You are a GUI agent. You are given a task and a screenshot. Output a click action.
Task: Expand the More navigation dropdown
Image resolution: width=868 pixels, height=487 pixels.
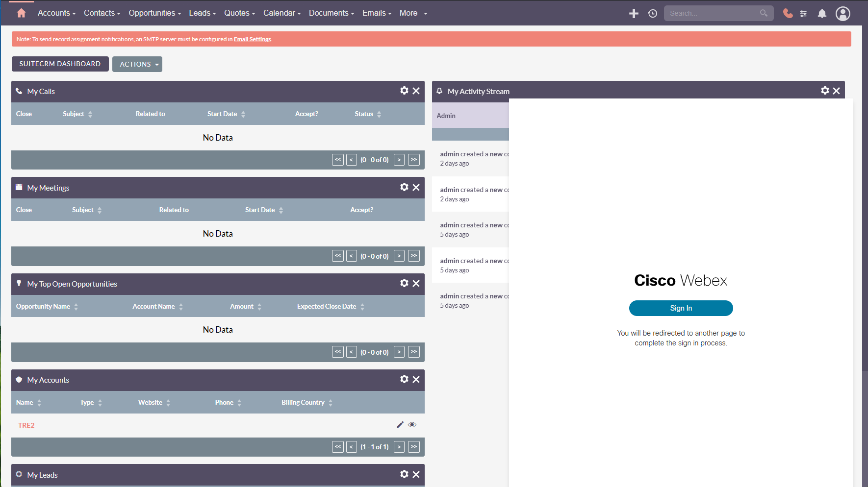413,13
